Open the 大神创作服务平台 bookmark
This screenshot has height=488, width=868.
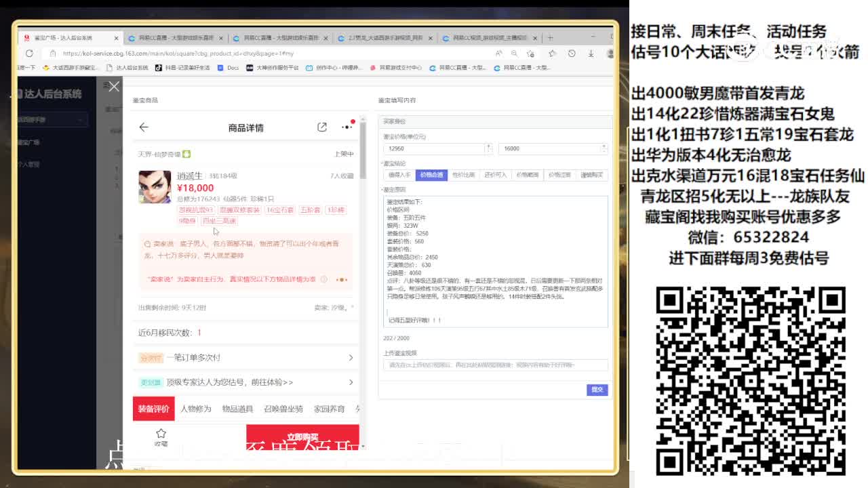pos(273,68)
